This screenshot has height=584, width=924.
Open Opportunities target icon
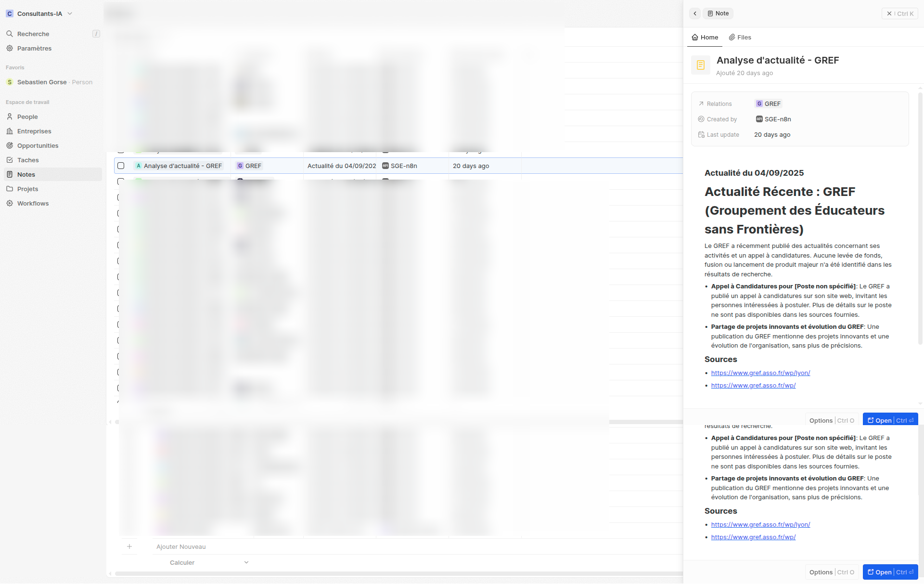tap(10, 145)
